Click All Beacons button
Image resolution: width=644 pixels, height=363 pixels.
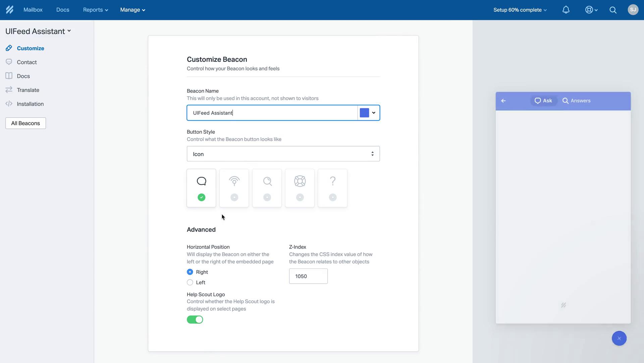tap(25, 123)
